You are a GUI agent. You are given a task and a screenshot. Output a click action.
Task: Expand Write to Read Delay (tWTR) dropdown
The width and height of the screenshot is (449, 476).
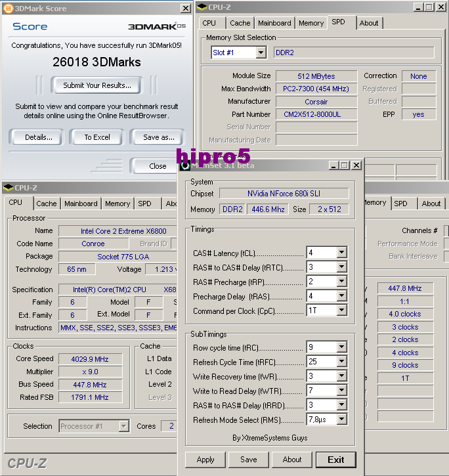[x=341, y=391]
